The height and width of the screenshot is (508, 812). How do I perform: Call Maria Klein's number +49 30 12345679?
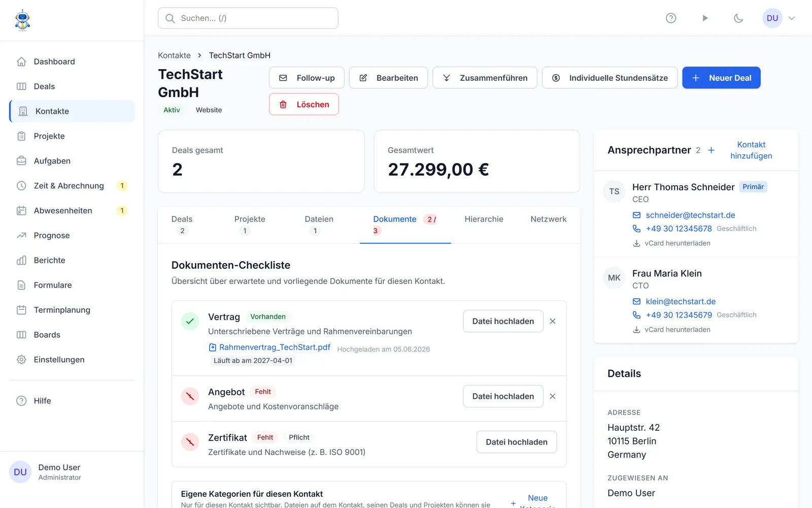pyautogui.click(x=679, y=315)
